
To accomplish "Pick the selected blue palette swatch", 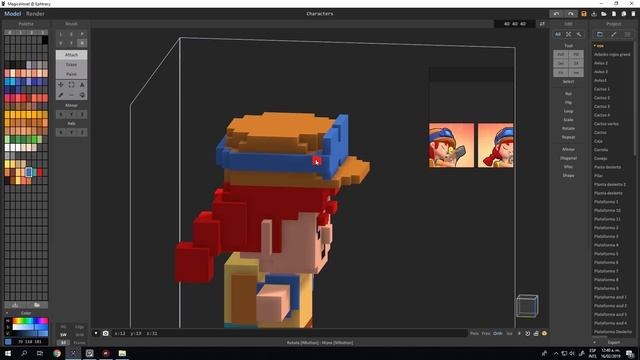I will point(29,172).
